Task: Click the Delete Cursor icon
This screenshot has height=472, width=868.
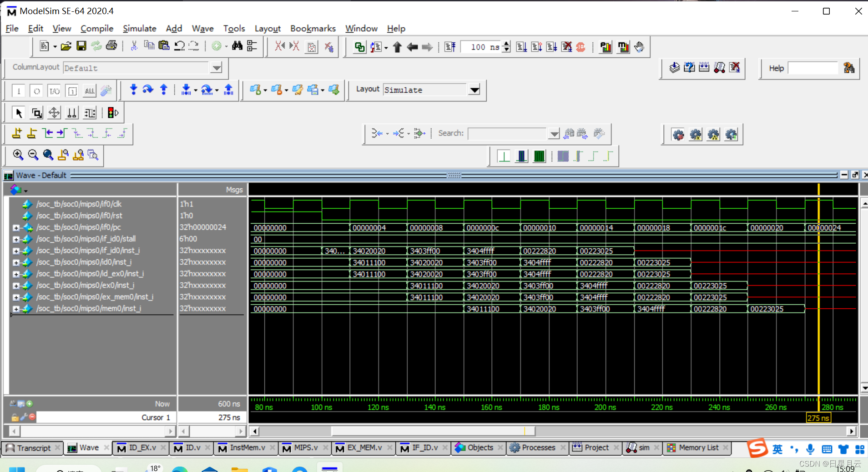Action: pyautogui.click(x=32, y=133)
